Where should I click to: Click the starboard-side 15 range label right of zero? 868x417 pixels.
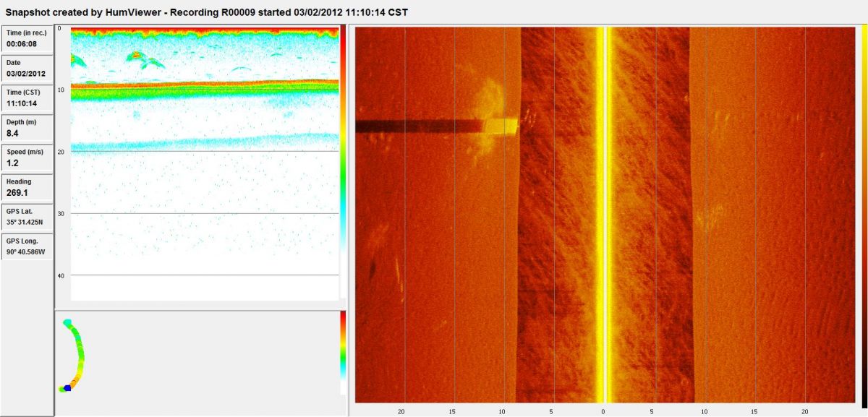click(x=754, y=411)
